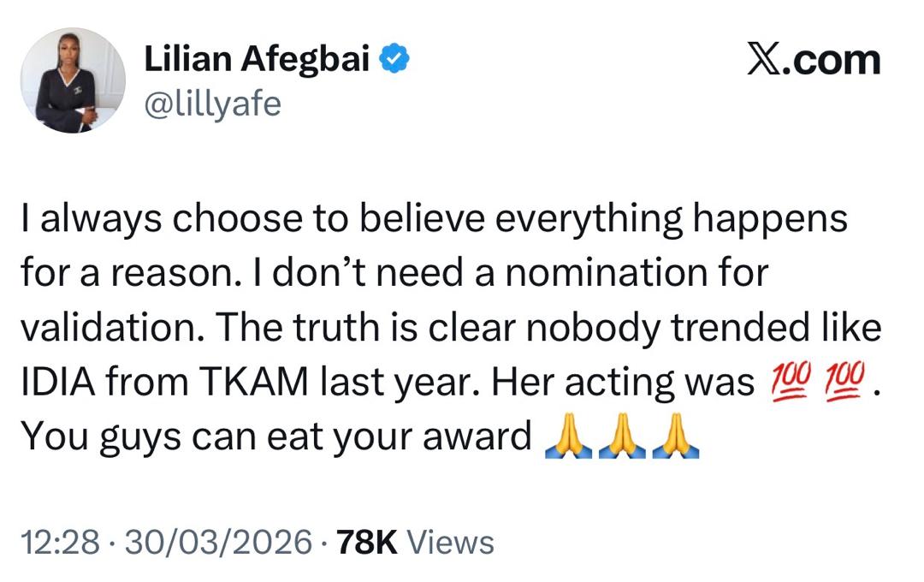Click the tweet's first line of text
Image resolution: width=924 pixels, height=582 pixels.
(x=433, y=220)
